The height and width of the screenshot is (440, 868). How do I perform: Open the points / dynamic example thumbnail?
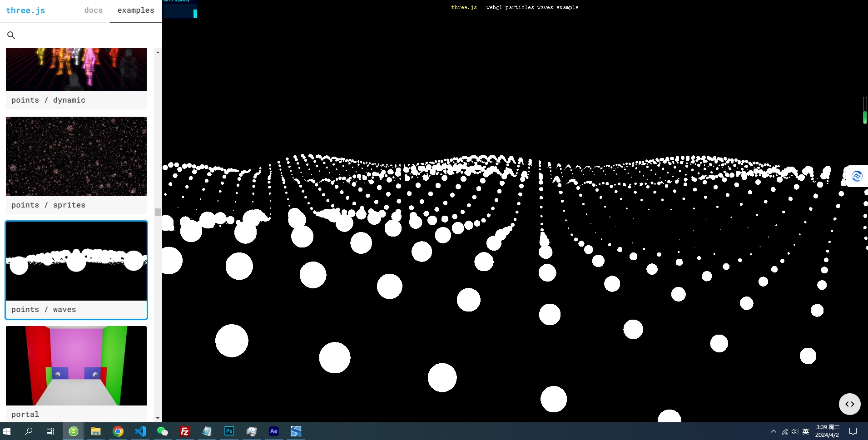[76, 69]
